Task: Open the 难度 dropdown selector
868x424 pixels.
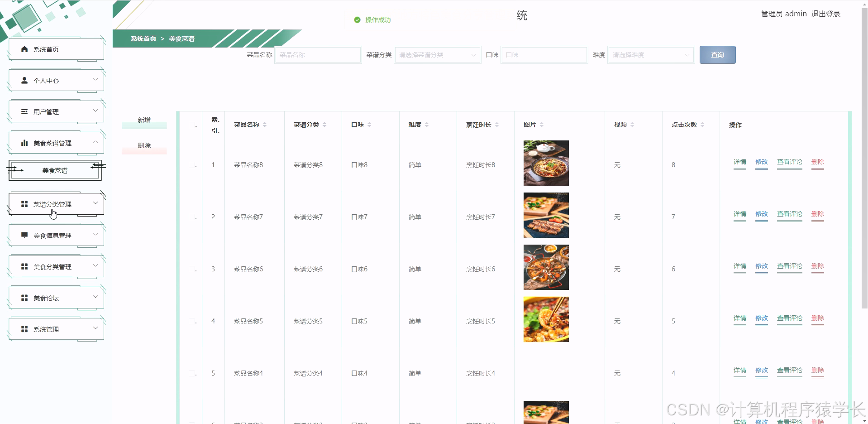Action: (x=650, y=55)
